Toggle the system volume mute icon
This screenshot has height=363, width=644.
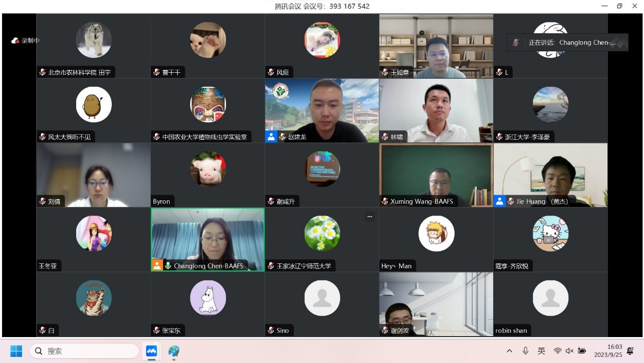tap(569, 351)
